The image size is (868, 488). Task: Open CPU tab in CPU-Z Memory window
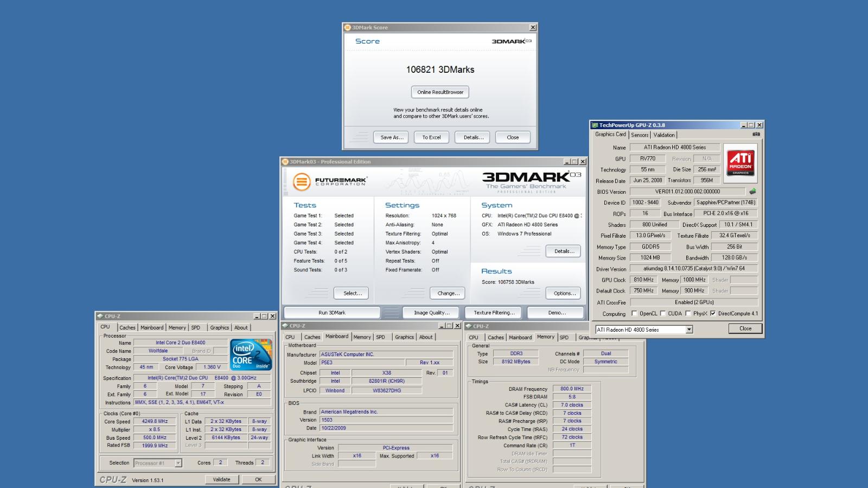click(x=474, y=337)
